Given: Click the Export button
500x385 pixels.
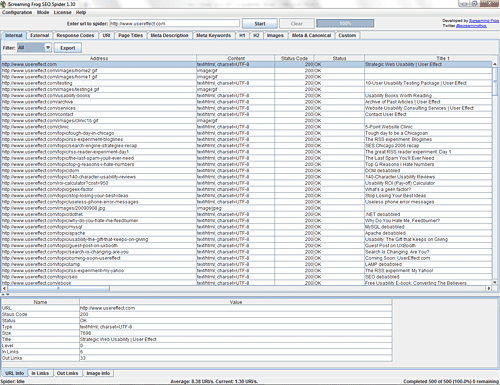Looking at the screenshot, I should pyautogui.click(x=68, y=48).
